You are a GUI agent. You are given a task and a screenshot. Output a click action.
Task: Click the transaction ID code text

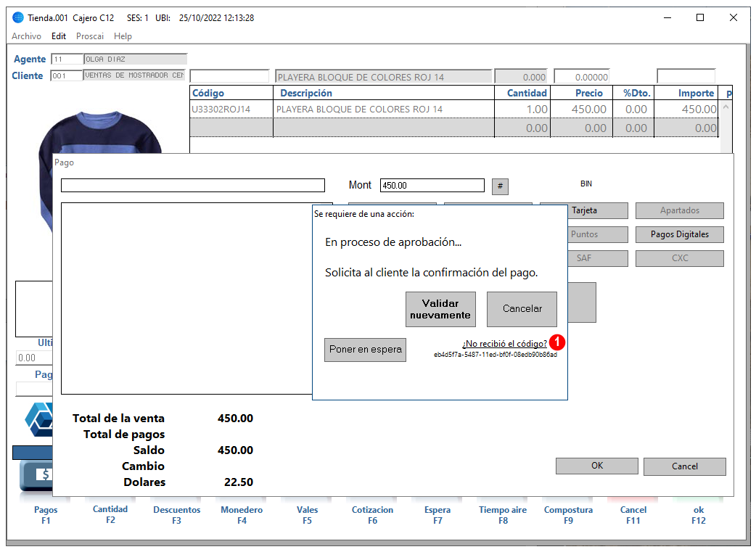495,355
